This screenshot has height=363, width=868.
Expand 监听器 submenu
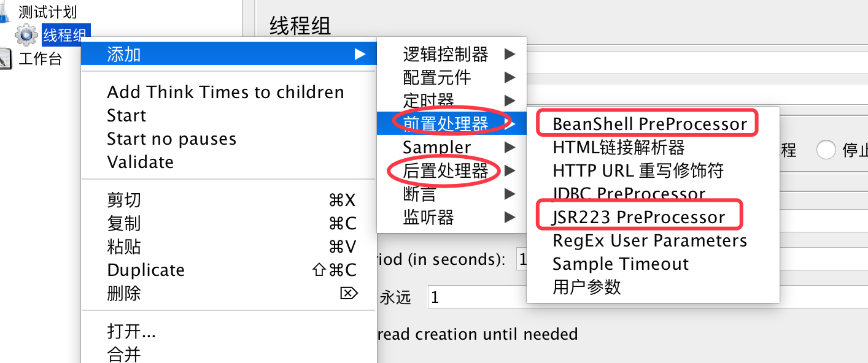click(x=451, y=217)
